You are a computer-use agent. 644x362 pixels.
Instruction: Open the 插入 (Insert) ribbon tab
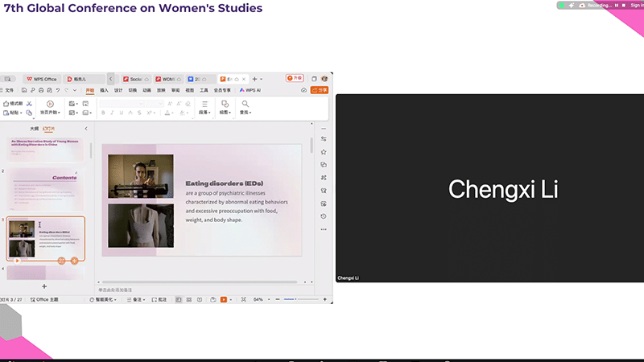(x=104, y=90)
